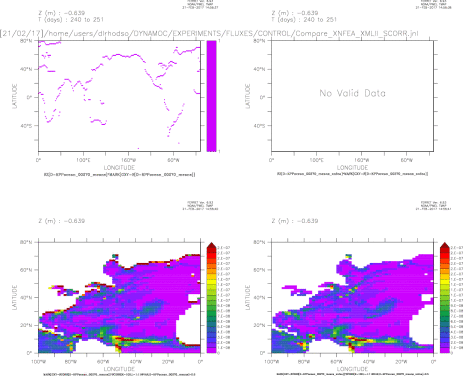Click the 80°N tick label on top-right plot
The image size is (463, 376).
pos(259,41)
